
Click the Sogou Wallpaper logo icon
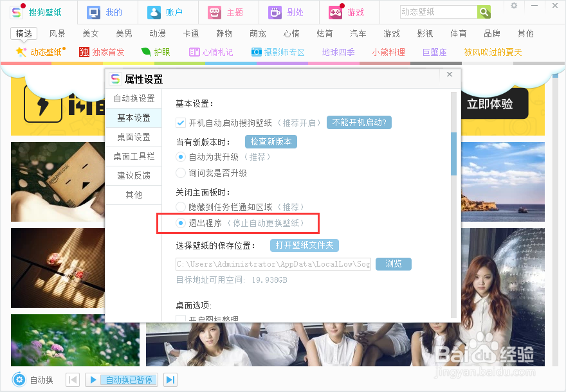click(x=17, y=12)
